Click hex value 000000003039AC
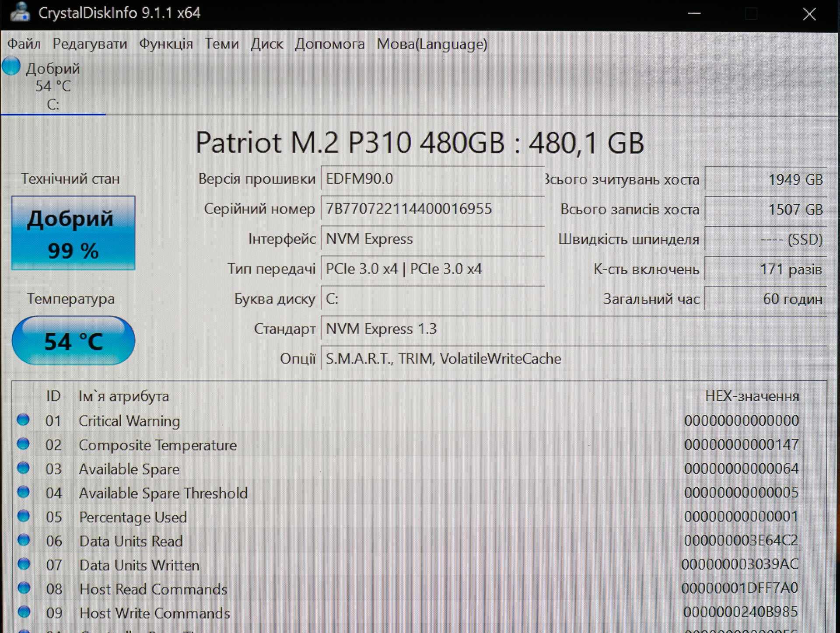This screenshot has height=633, width=840. coord(740,564)
